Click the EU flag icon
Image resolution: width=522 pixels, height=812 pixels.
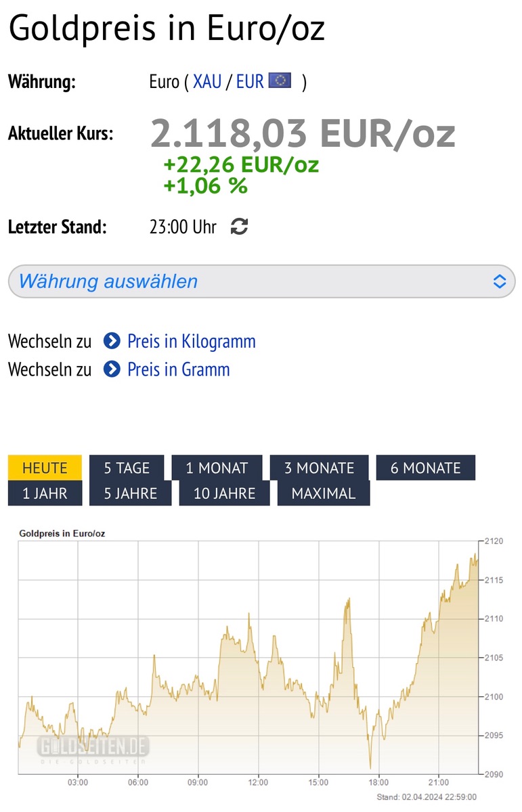point(280,81)
